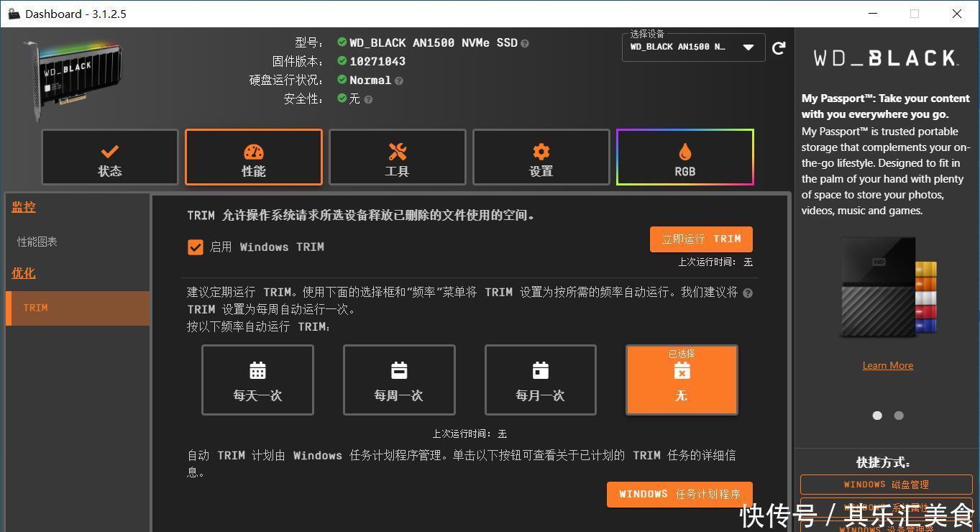The height and width of the screenshot is (532, 980).
Task: Select the active white carousel dot
Action: tap(877, 416)
